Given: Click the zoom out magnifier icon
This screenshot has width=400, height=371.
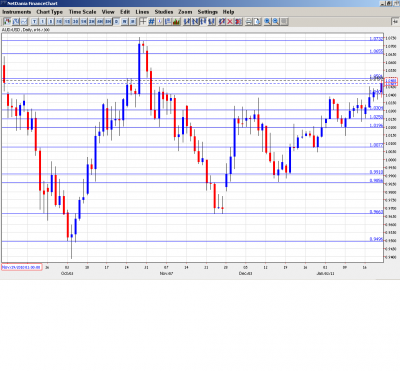Looking at the screenshot, I should coord(275,22).
